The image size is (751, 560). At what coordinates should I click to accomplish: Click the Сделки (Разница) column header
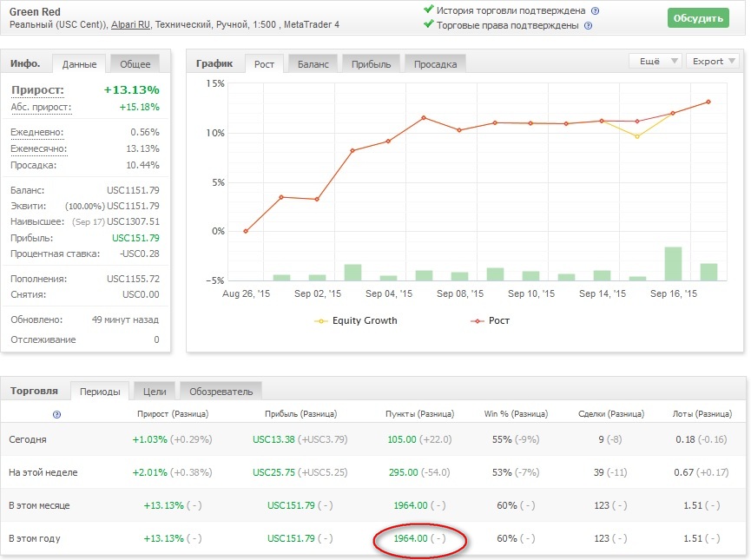pos(611,414)
